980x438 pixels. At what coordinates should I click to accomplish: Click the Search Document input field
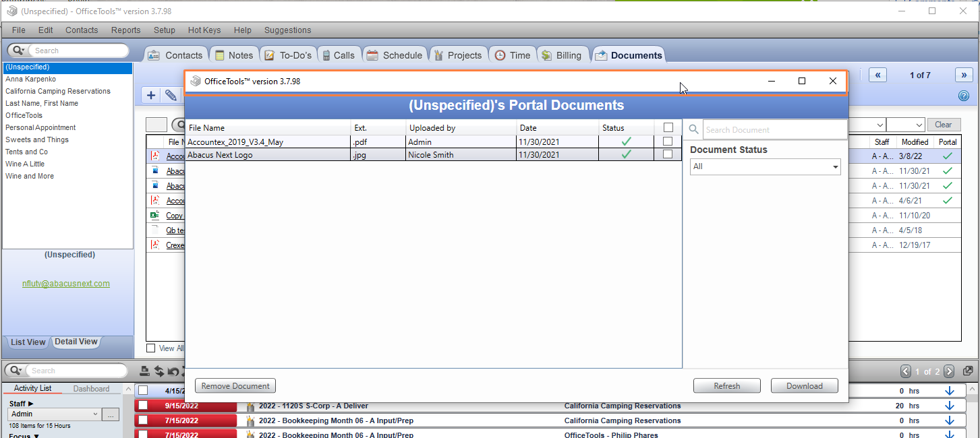click(775, 129)
